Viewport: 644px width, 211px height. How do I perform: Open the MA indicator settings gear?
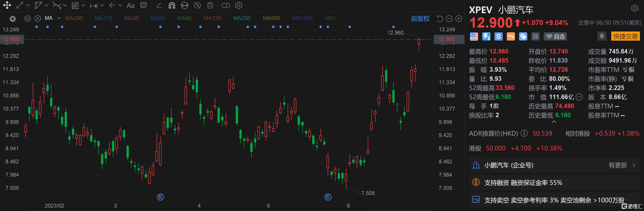pos(28,18)
